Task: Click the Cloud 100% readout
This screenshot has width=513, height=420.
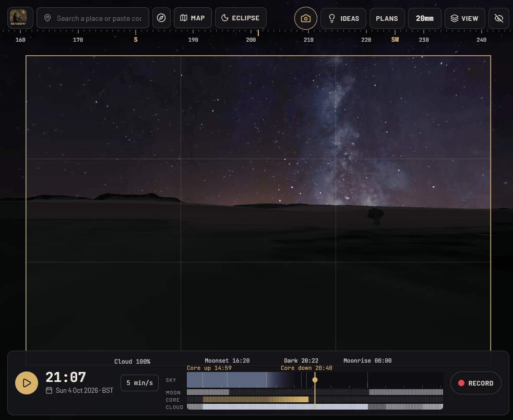Action: (132, 362)
